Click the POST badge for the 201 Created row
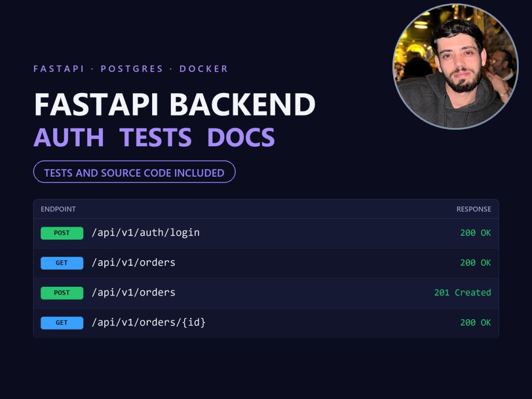The image size is (532, 399). pos(62,293)
